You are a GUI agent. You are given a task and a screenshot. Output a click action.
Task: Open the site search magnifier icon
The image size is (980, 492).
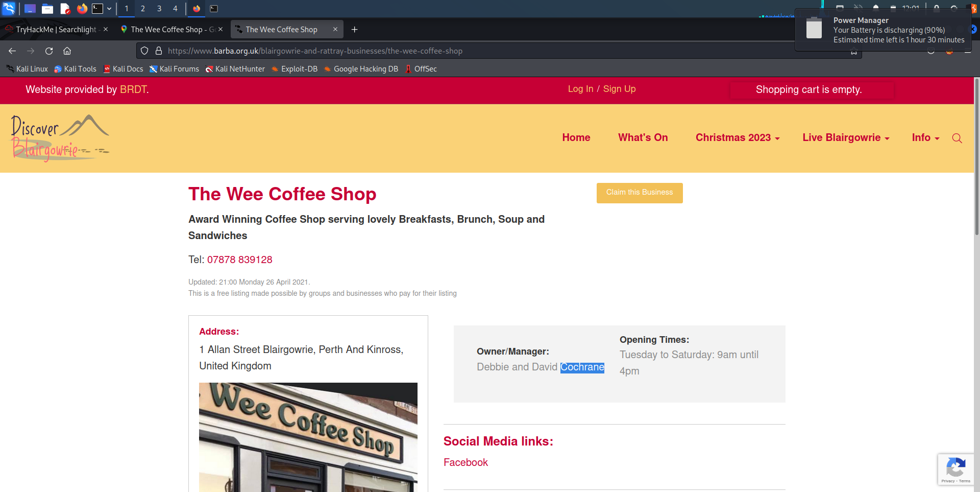pyautogui.click(x=957, y=138)
